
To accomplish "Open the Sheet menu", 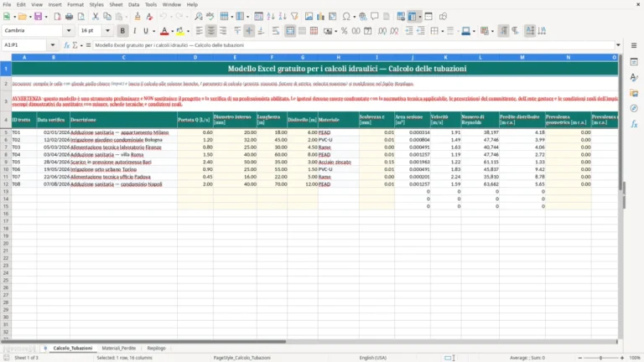I will point(116,4).
